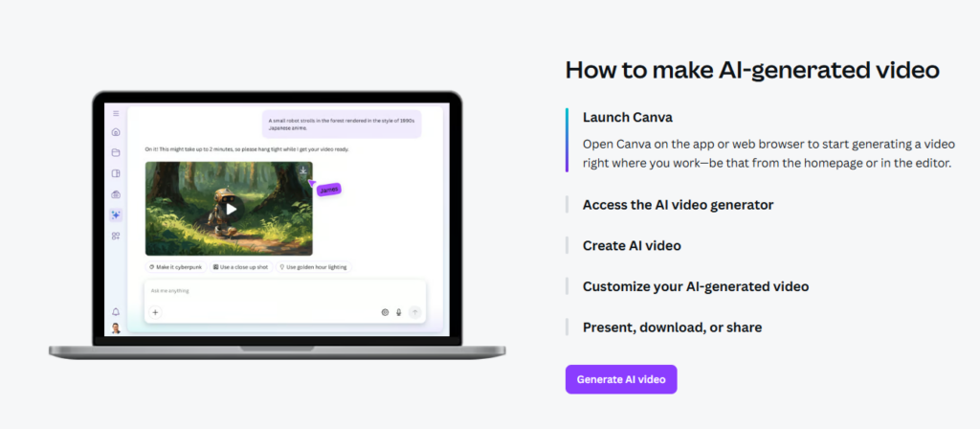The image size is (980, 429).
Task: Open the user profile avatar
Action: point(116,327)
